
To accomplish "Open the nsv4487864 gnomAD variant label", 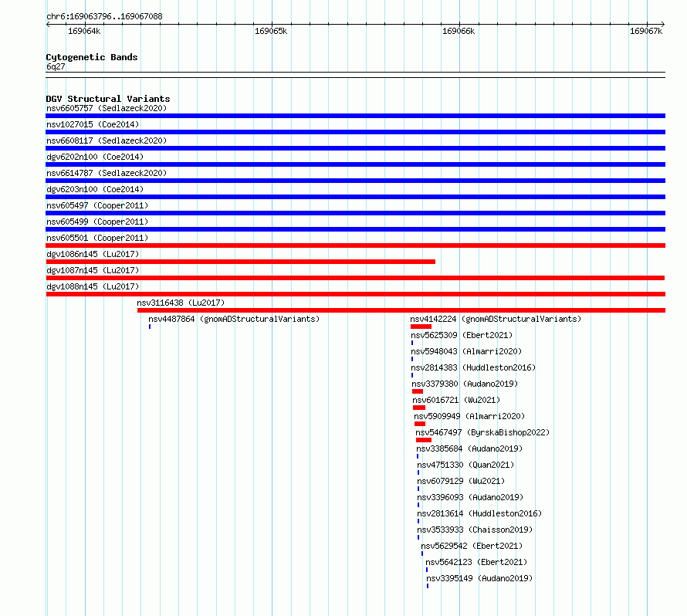I will pos(234,319).
